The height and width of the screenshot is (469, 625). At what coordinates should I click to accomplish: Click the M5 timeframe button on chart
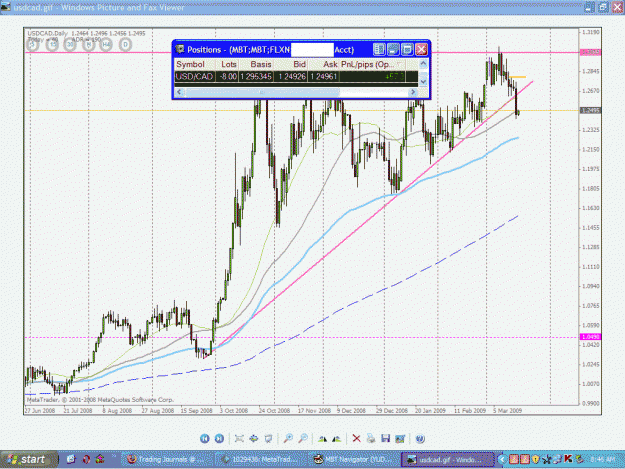pyautogui.click(x=33, y=45)
